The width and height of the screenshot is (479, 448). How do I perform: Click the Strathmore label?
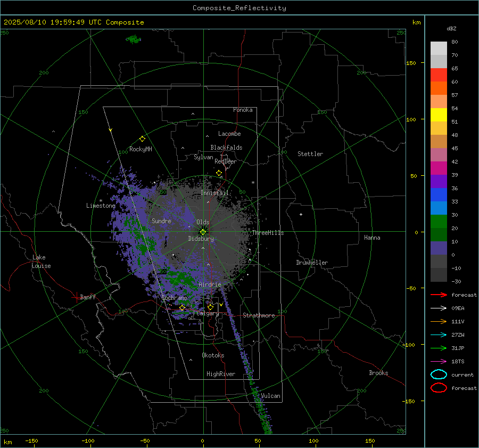[x=259, y=315]
